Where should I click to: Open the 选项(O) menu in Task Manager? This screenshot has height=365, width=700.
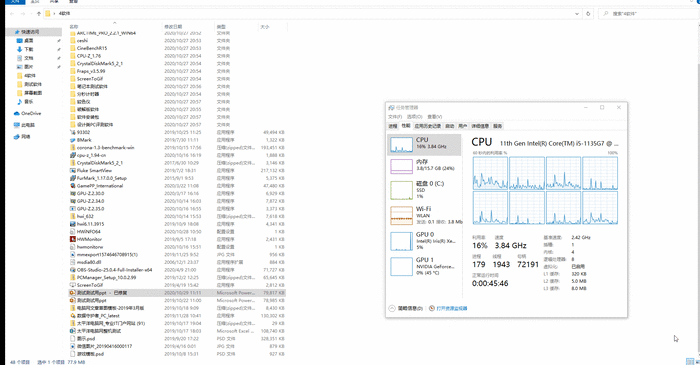(414, 117)
